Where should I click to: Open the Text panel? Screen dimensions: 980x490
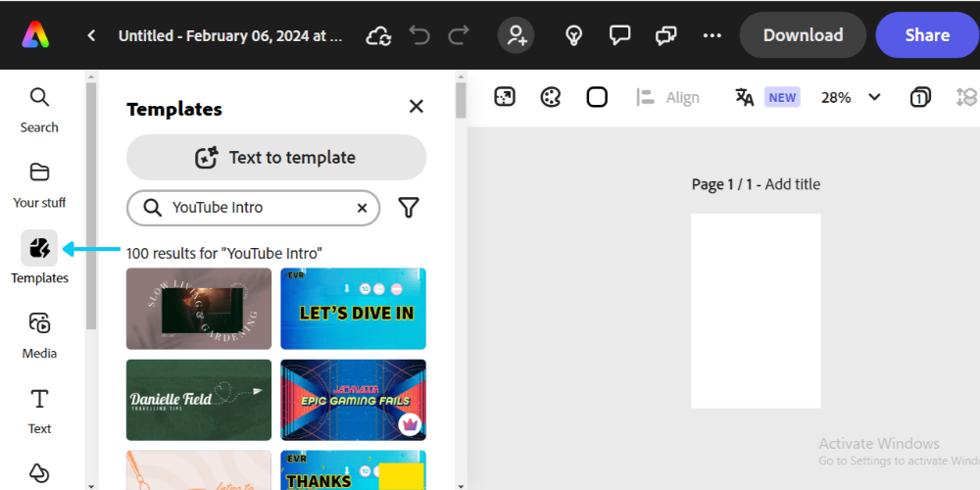(39, 412)
